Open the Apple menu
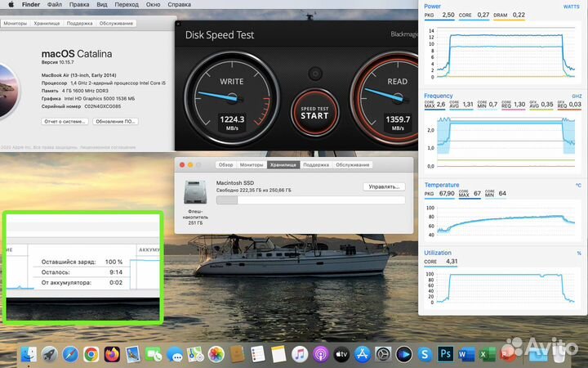Screen dimensions: 588x368 coord(11,5)
